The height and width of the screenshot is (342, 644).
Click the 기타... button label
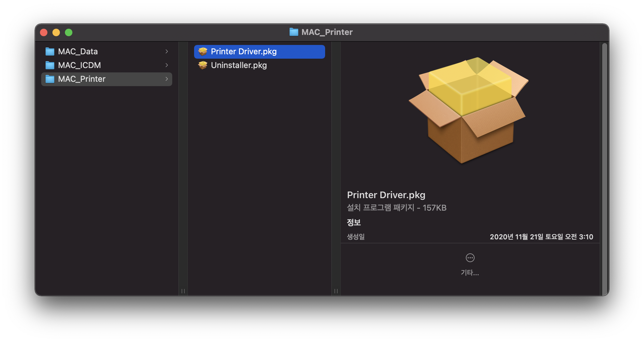(x=470, y=272)
